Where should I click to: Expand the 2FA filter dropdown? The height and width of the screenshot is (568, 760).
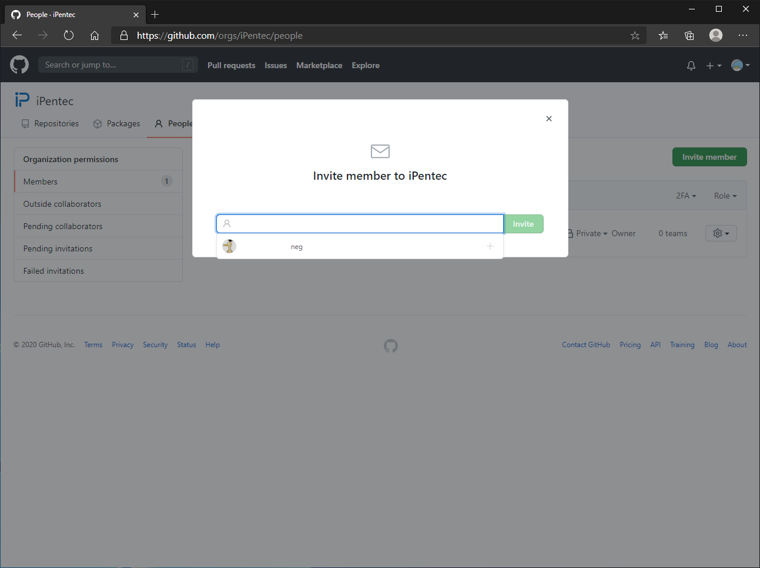(x=686, y=196)
